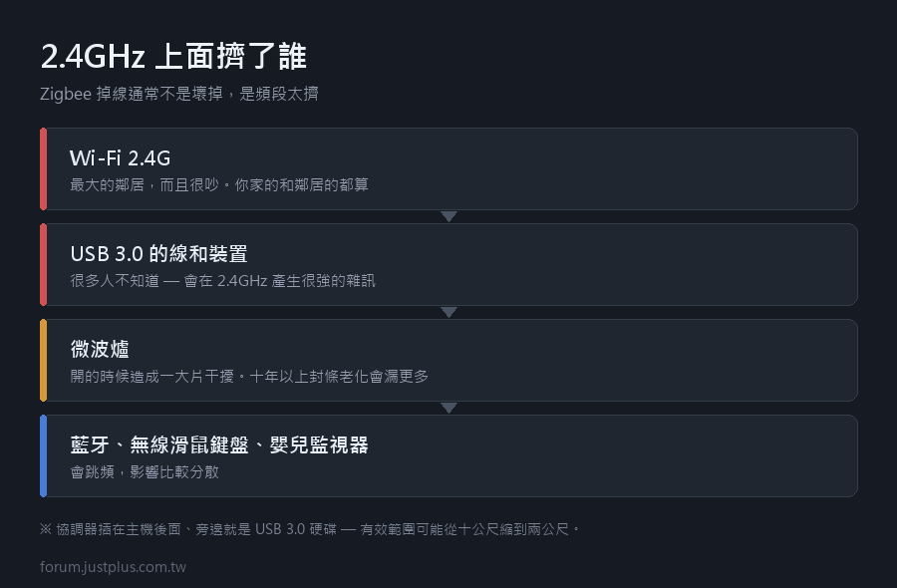Screen dimensions: 897x588
Task: Click the arrow below the Wi-Fi 2.4G card
Action: (449, 217)
